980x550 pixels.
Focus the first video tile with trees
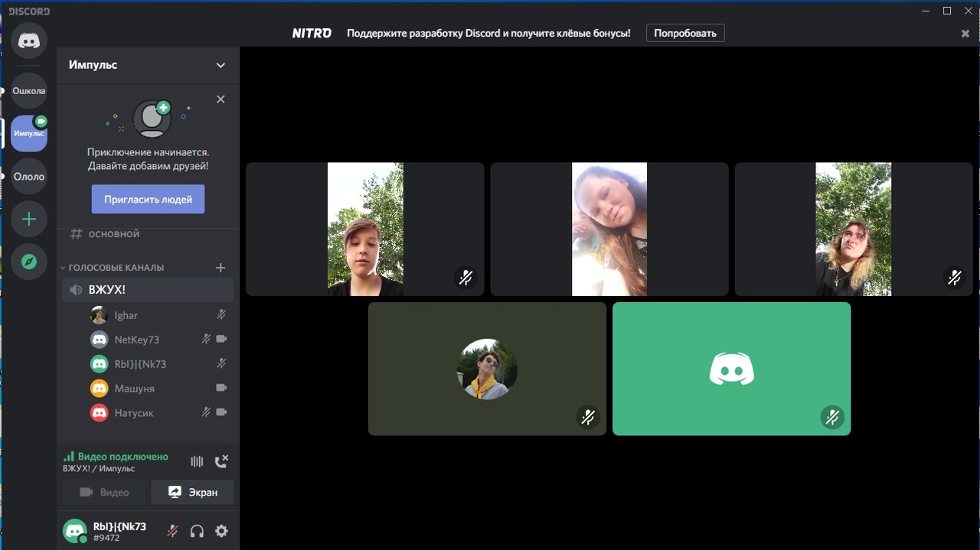point(365,229)
